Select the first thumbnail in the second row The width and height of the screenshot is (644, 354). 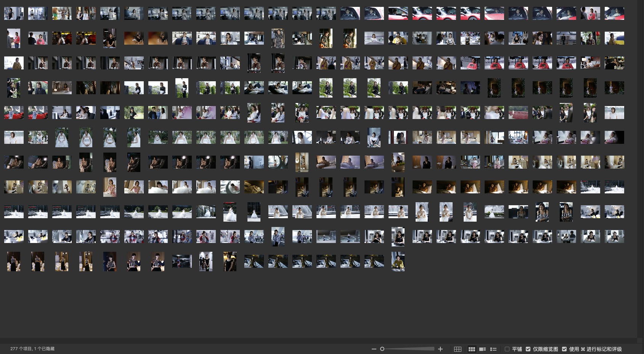click(x=14, y=38)
